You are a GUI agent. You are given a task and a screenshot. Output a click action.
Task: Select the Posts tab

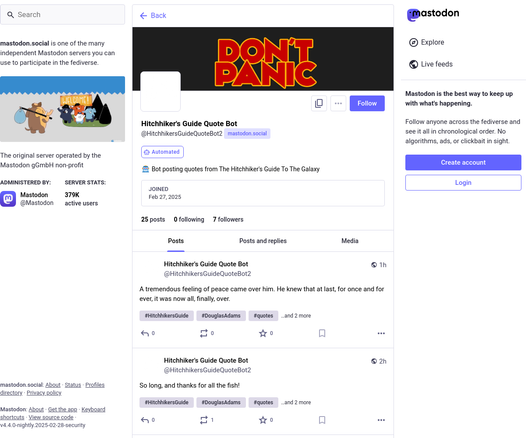[x=176, y=241]
